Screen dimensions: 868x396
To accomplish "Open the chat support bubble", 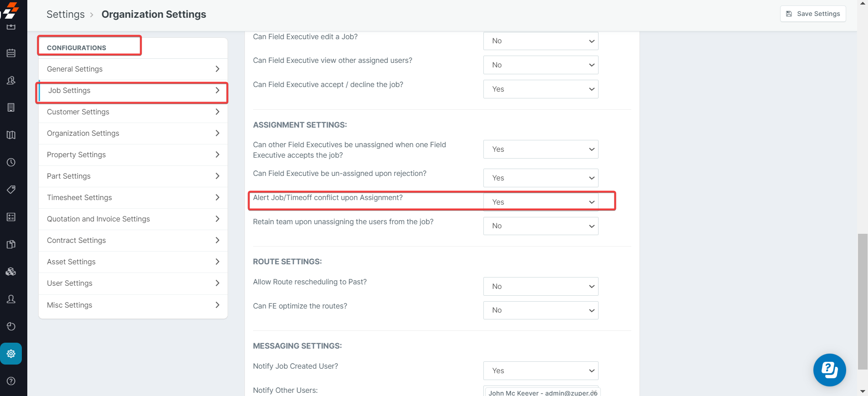I will click(x=829, y=370).
